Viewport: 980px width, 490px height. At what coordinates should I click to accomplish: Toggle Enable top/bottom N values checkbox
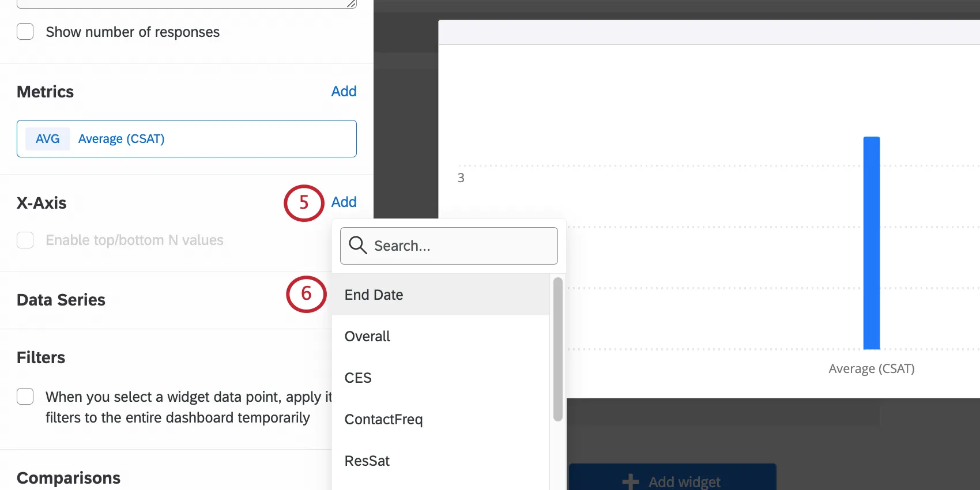pyautogui.click(x=25, y=240)
